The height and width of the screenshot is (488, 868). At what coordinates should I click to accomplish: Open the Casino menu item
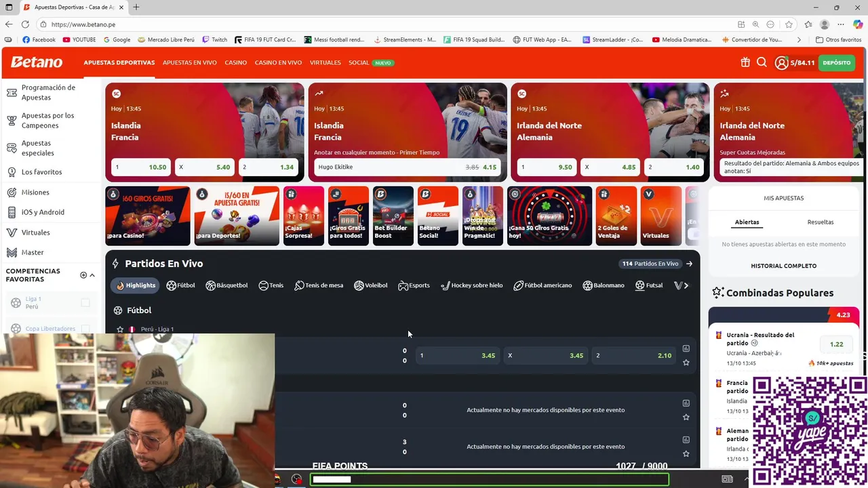[x=236, y=62]
